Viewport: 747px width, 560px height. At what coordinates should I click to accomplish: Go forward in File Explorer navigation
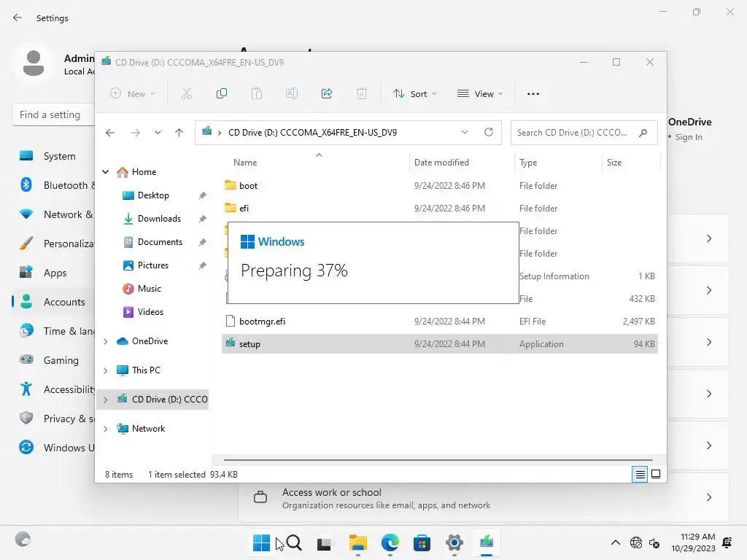click(x=135, y=133)
